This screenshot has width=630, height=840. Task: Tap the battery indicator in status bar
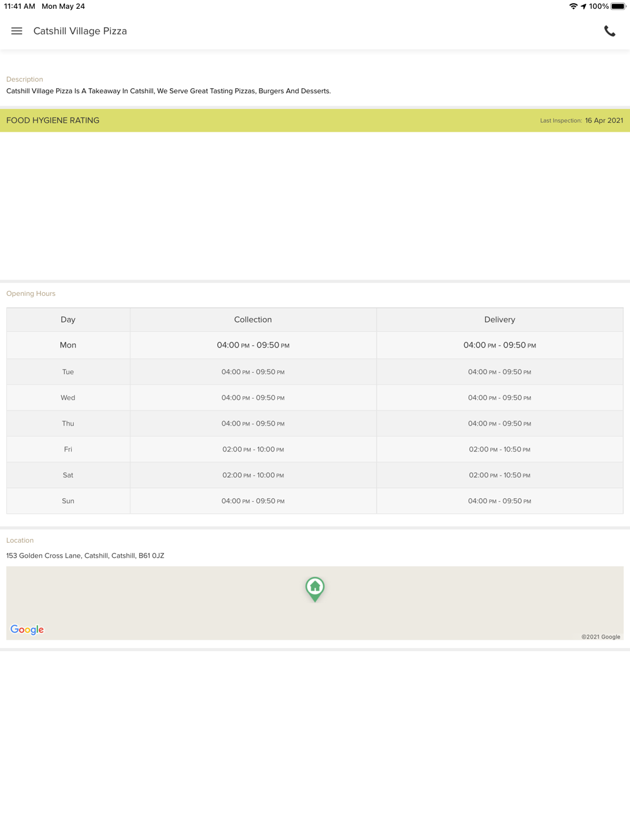click(619, 6)
